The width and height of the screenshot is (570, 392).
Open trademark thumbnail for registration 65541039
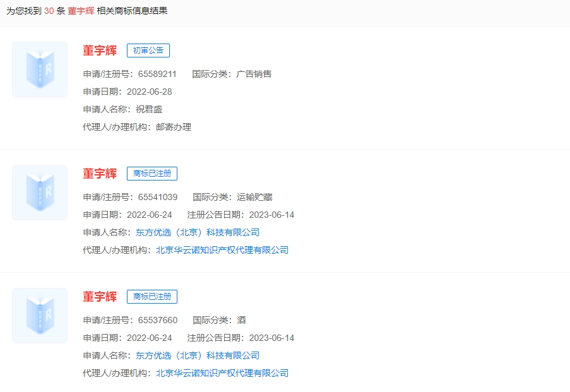point(40,193)
